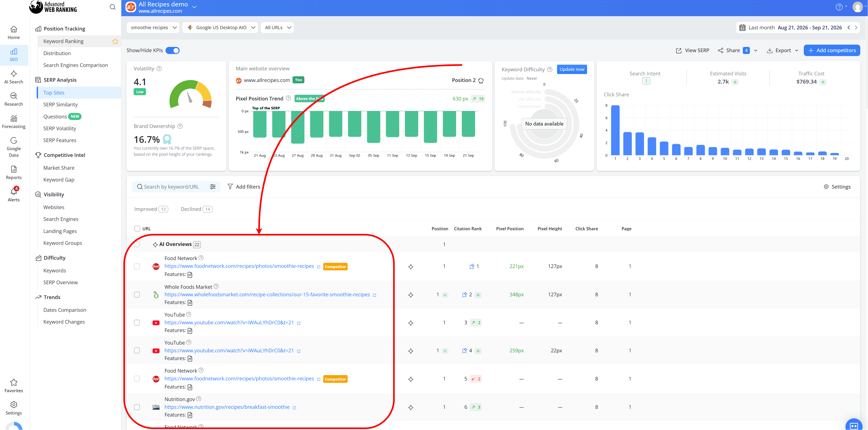Click info icon next to Whole Foods Market
The height and width of the screenshot is (430, 868).
point(216,287)
